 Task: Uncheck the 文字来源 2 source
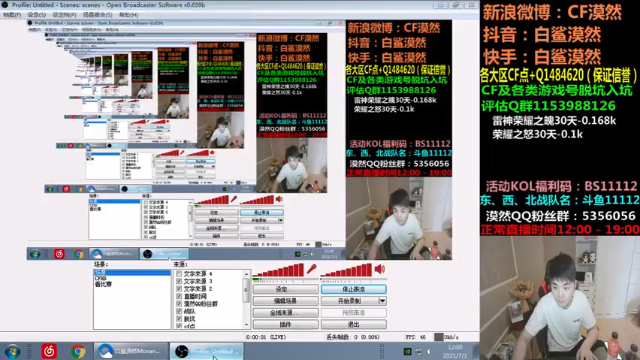point(179,289)
